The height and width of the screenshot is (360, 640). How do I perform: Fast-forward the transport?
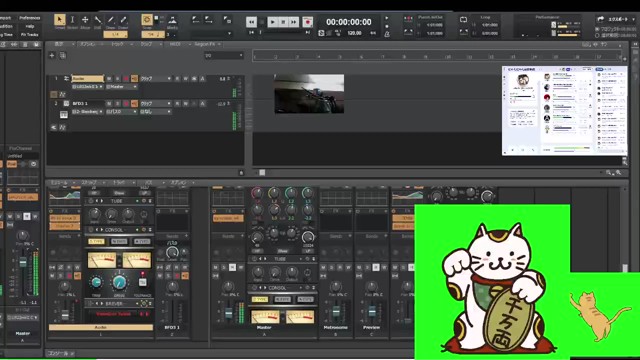pos(294,22)
